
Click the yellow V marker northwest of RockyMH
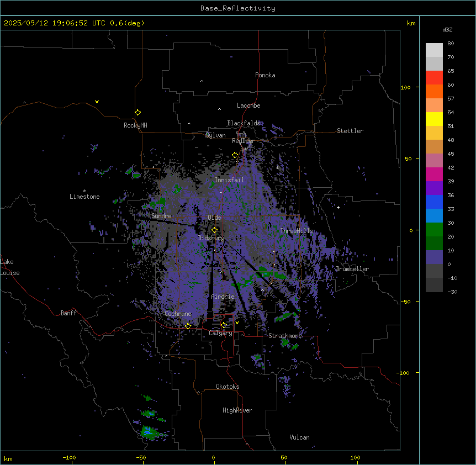tap(97, 102)
